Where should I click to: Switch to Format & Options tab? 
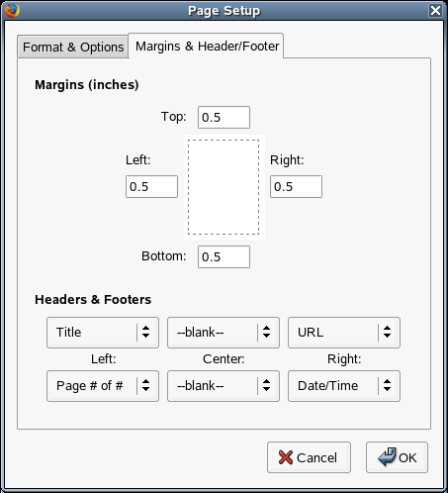73,47
